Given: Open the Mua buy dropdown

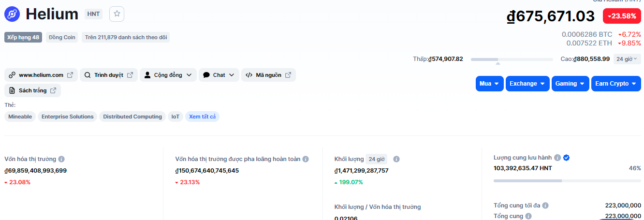Looking at the screenshot, I should pyautogui.click(x=490, y=84).
